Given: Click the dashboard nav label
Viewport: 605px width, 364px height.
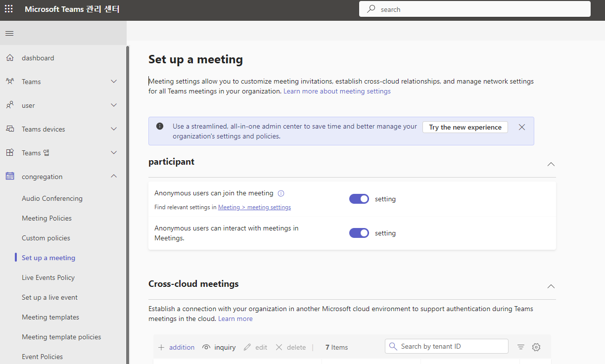Looking at the screenshot, I should tap(38, 58).
